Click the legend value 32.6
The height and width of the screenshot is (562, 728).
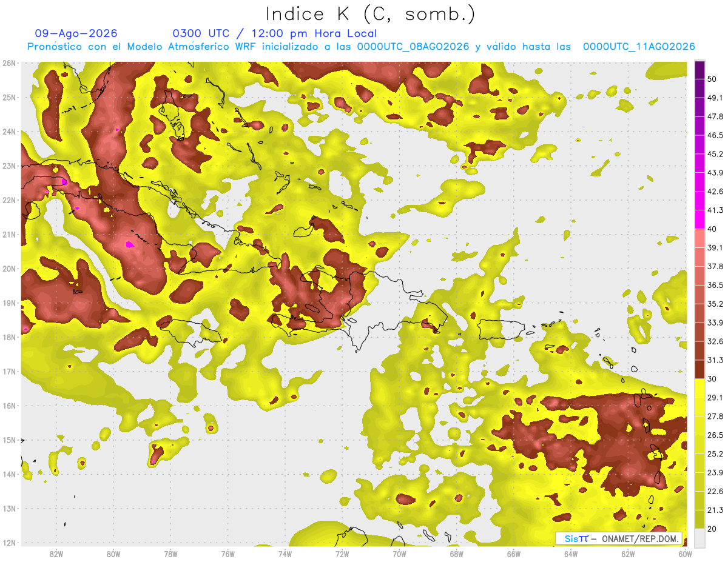coord(715,341)
